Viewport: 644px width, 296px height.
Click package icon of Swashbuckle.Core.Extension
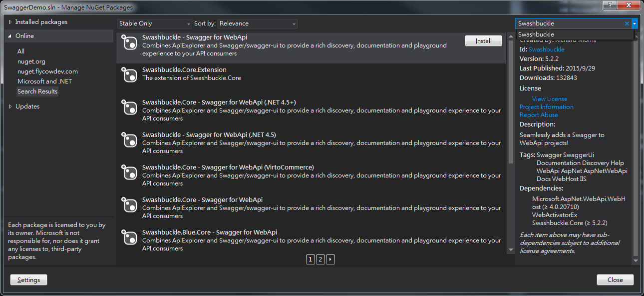click(129, 75)
